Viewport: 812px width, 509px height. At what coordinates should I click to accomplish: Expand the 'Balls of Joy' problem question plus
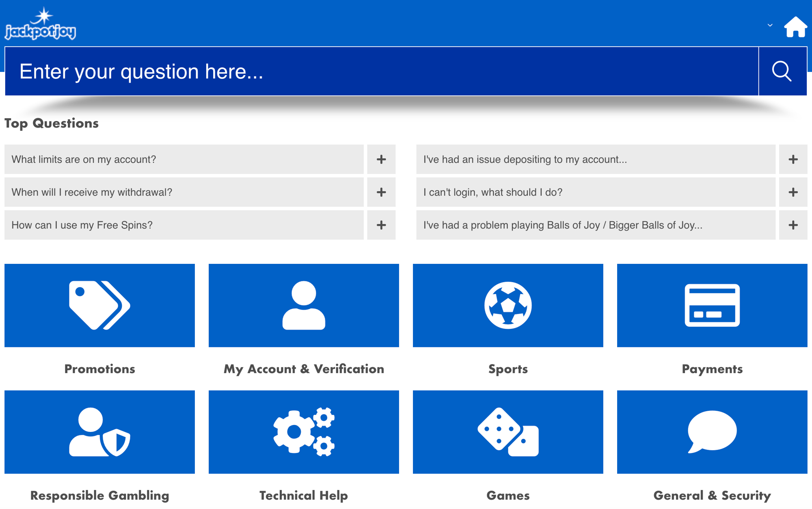click(x=793, y=225)
